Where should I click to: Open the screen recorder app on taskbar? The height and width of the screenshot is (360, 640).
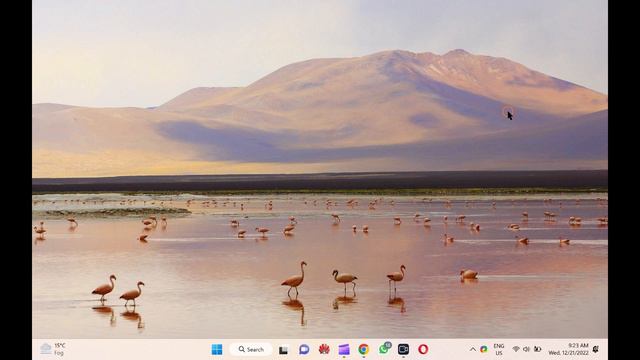click(403, 349)
